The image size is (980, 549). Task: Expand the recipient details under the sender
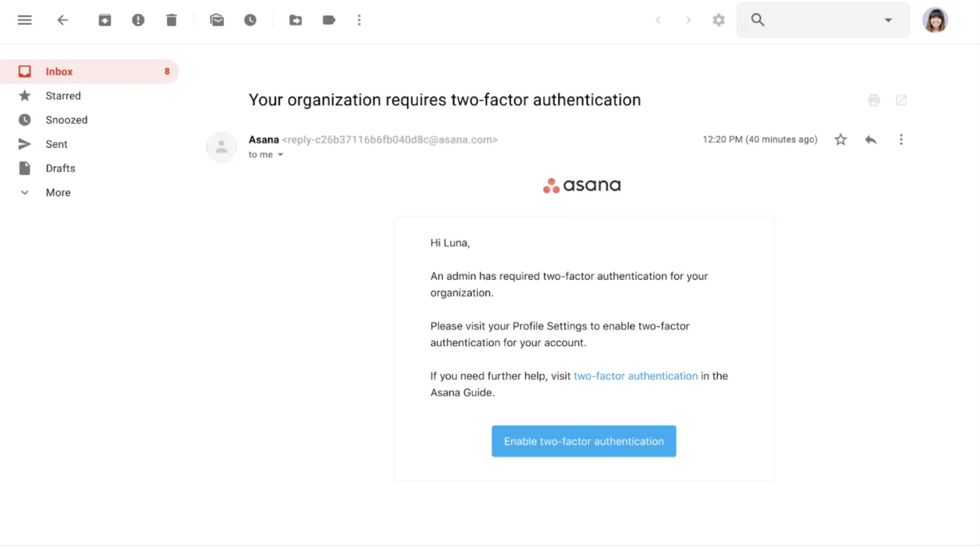click(280, 155)
